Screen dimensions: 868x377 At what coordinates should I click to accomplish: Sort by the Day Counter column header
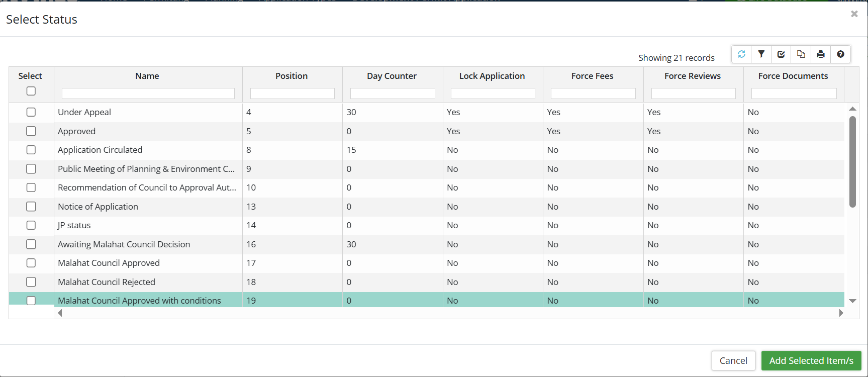click(392, 76)
